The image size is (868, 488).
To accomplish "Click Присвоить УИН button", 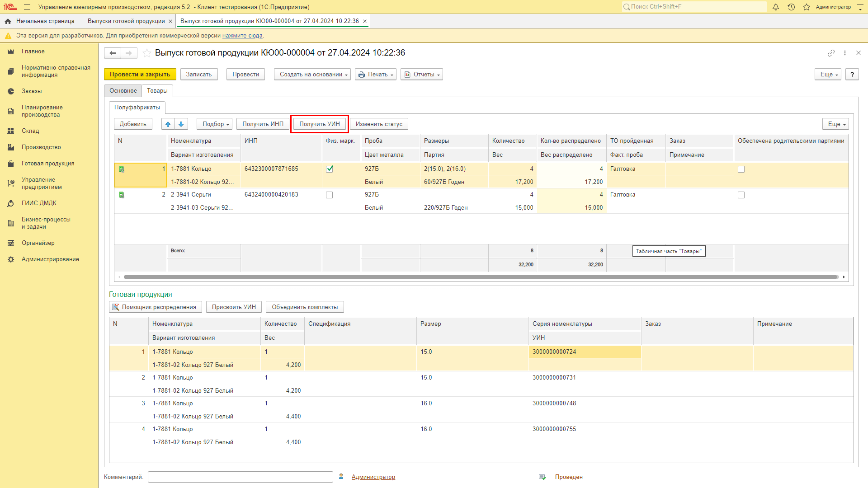I will click(x=234, y=307).
